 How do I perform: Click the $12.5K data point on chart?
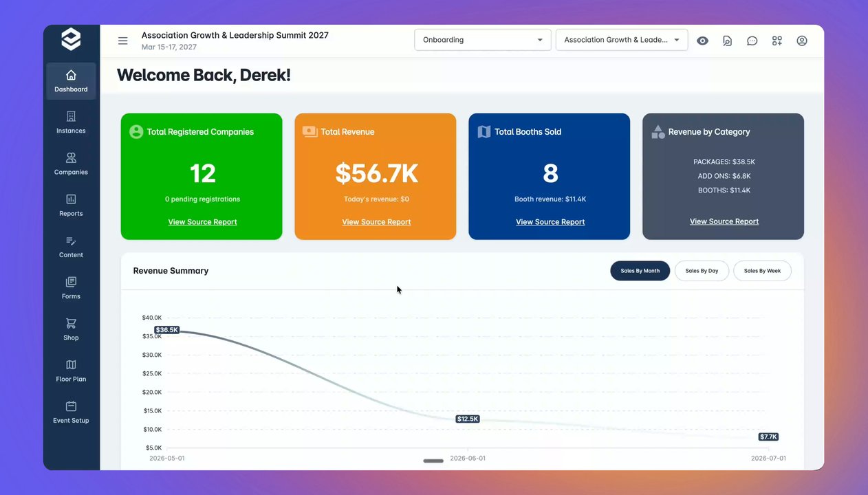point(468,419)
